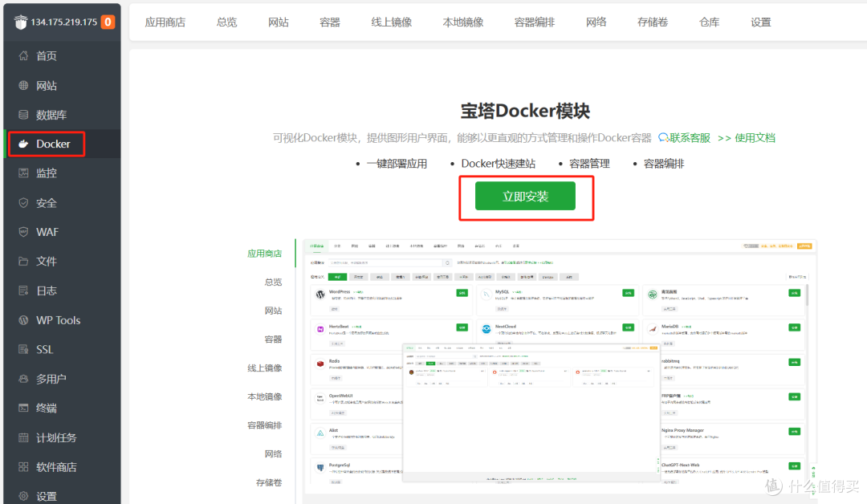867x504 pixels.
Task: Click the Docker whale icon in sidebar
Action: [x=23, y=144]
